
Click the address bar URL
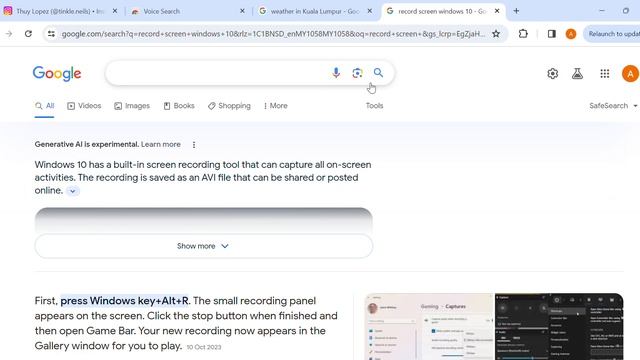click(x=273, y=34)
